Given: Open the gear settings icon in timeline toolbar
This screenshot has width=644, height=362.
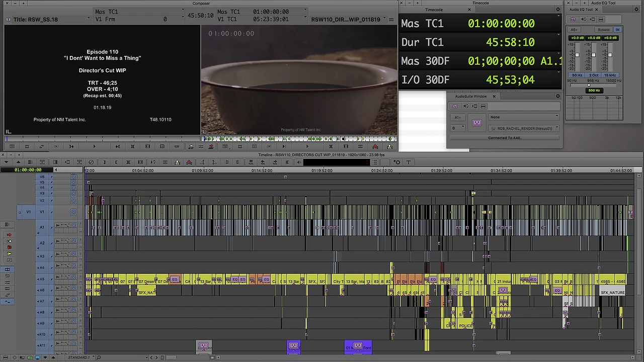Looking at the screenshot, I should pos(397,162).
